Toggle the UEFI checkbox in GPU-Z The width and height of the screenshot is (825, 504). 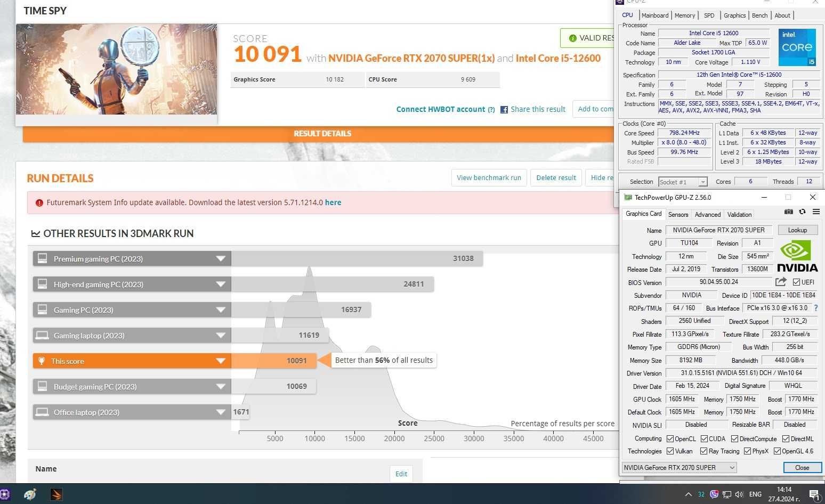(x=796, y=282)
